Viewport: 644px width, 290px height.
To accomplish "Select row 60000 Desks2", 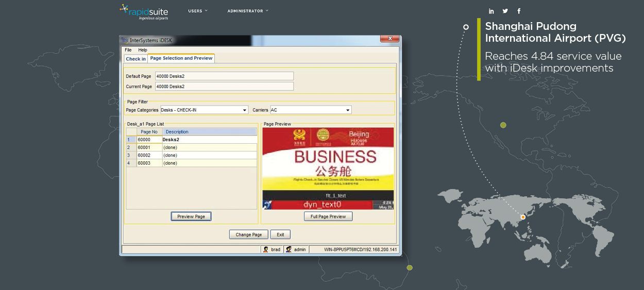I will pos(192,140).
